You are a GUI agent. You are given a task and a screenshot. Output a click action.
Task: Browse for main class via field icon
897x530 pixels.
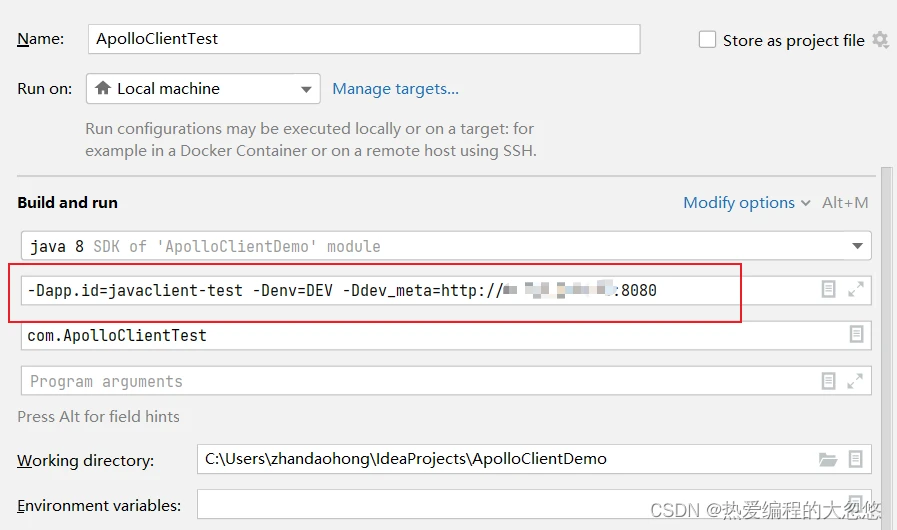[x=856, y=335]
